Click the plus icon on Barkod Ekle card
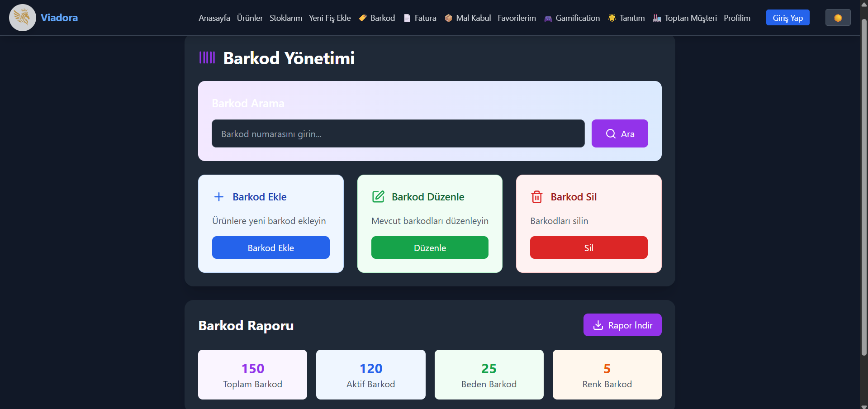Viewport: 868px width, 409px height. [x=219, y=197]
